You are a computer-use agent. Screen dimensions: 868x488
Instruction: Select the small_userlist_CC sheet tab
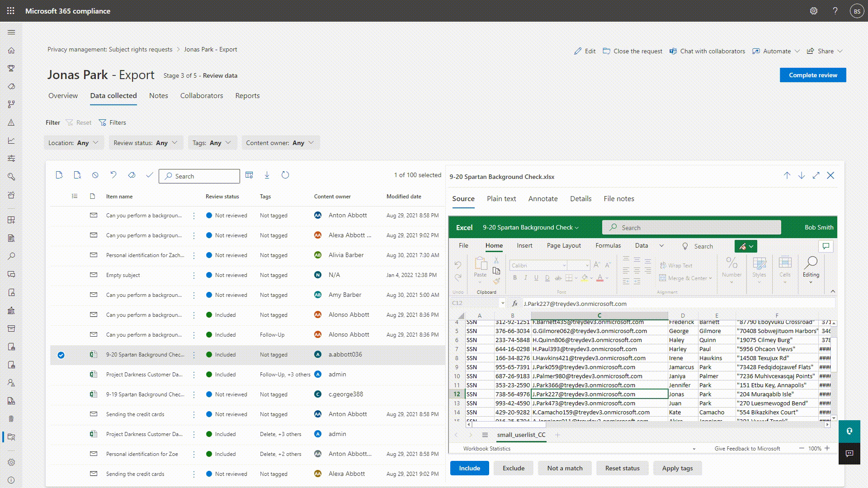pos(520,435)
